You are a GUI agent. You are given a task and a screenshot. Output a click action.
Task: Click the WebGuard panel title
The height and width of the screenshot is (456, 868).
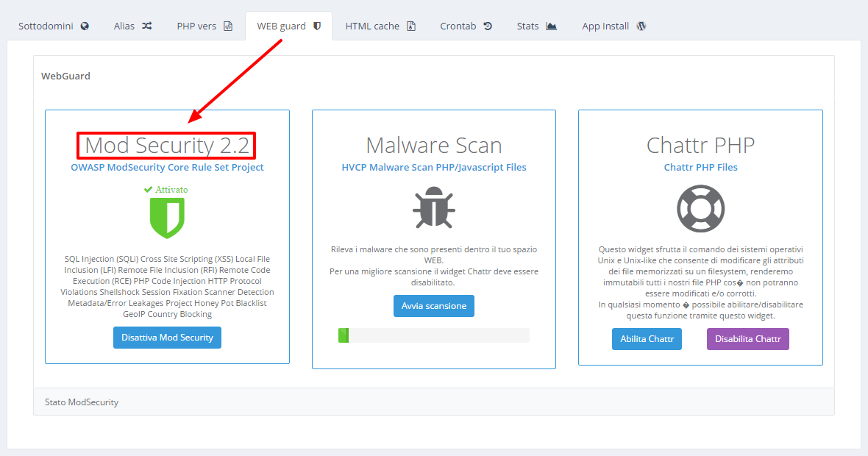click(66, 76)
